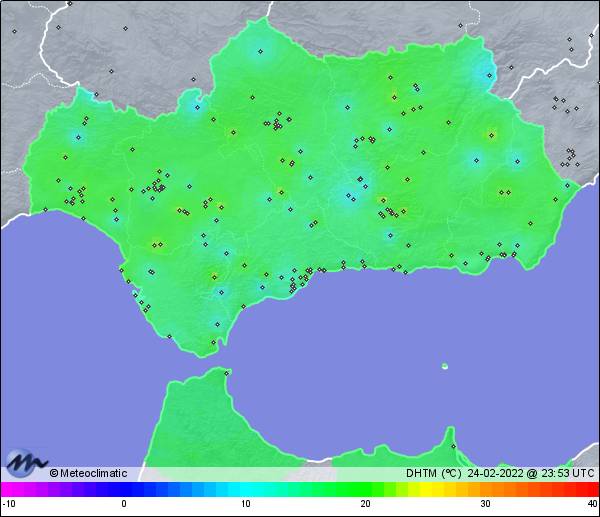Click the cyan cold spot in the northeast corner

(x=487, y=73)
